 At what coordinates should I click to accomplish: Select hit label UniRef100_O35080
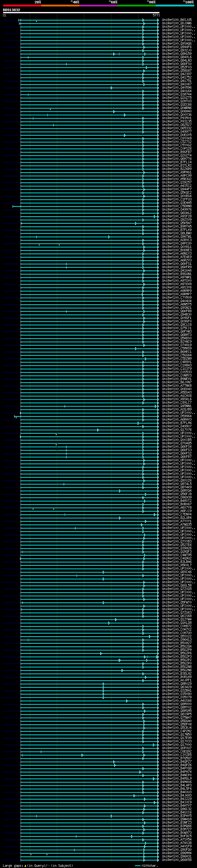(177, 694)
